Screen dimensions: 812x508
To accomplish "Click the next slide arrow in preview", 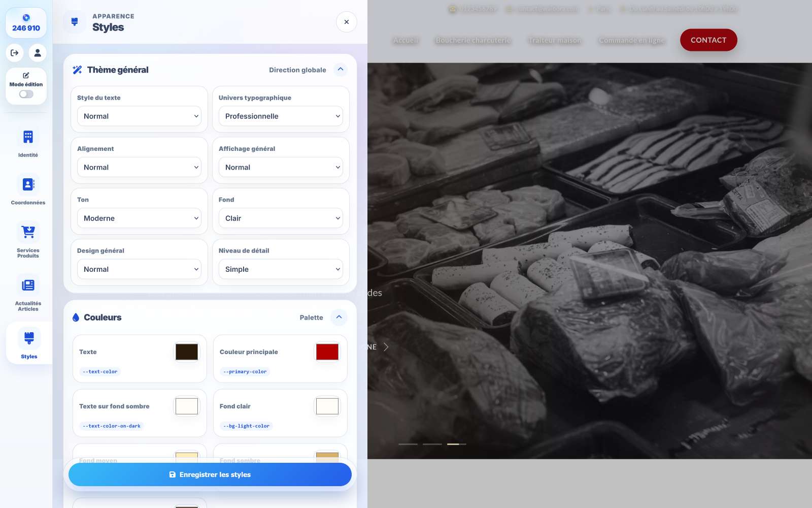I will pos(386,347).
